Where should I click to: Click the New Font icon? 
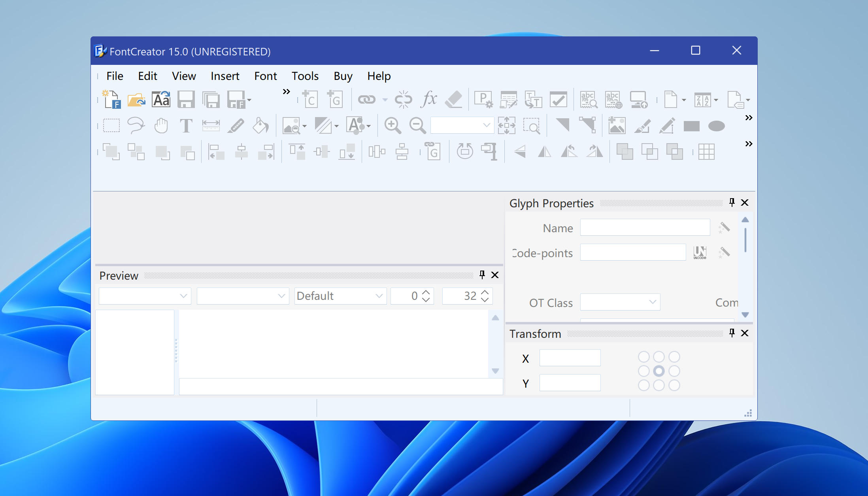point(111,100)
